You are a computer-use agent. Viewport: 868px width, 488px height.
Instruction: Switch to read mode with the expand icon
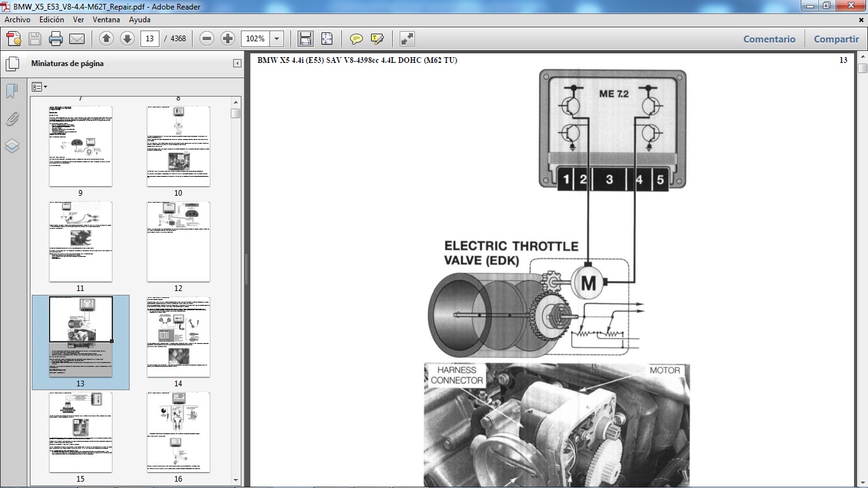407,39
